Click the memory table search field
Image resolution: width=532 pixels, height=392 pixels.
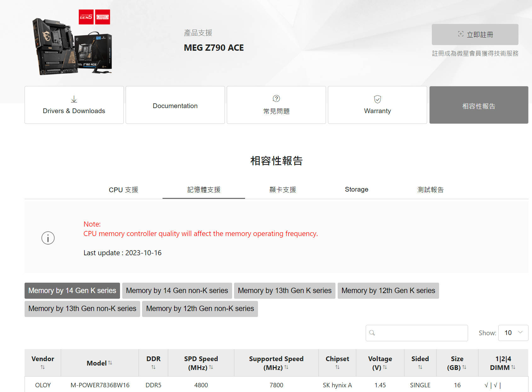[417, 333]
